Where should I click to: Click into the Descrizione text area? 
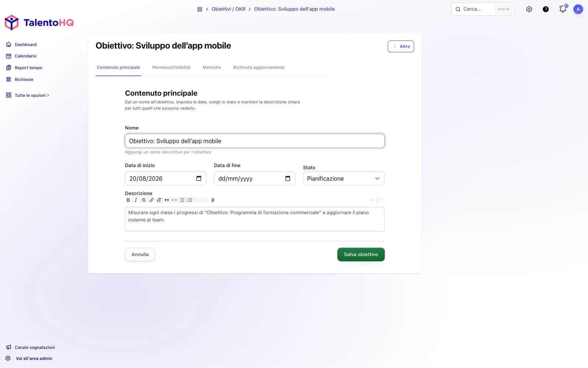point(255,219)
